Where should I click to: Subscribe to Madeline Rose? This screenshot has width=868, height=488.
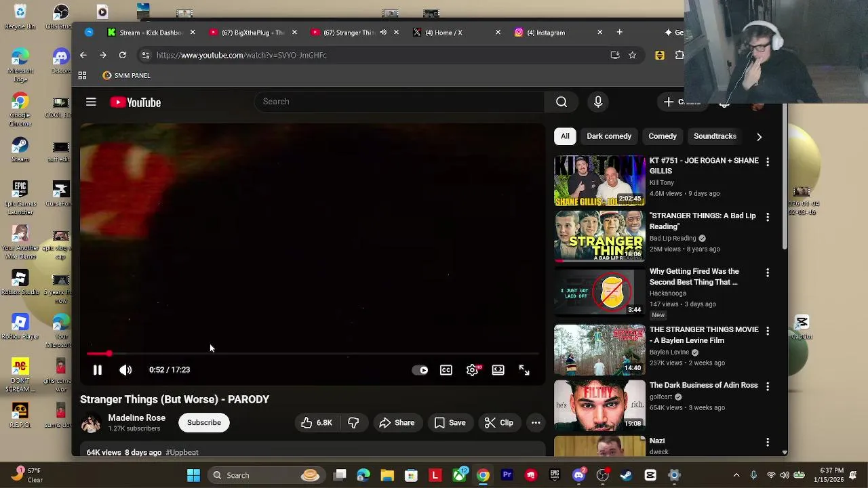point(204,423)
